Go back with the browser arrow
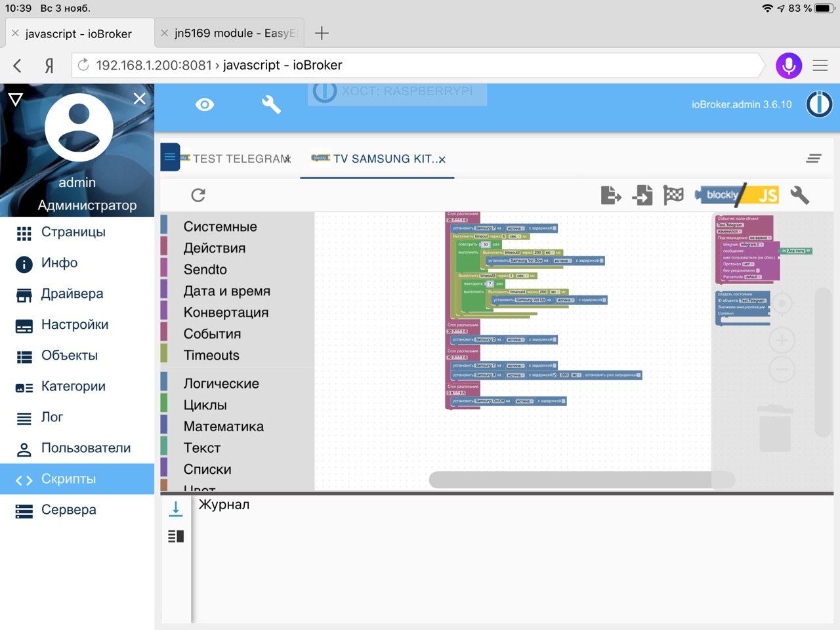This screenshot has height=630, width=840. point(18,65)
